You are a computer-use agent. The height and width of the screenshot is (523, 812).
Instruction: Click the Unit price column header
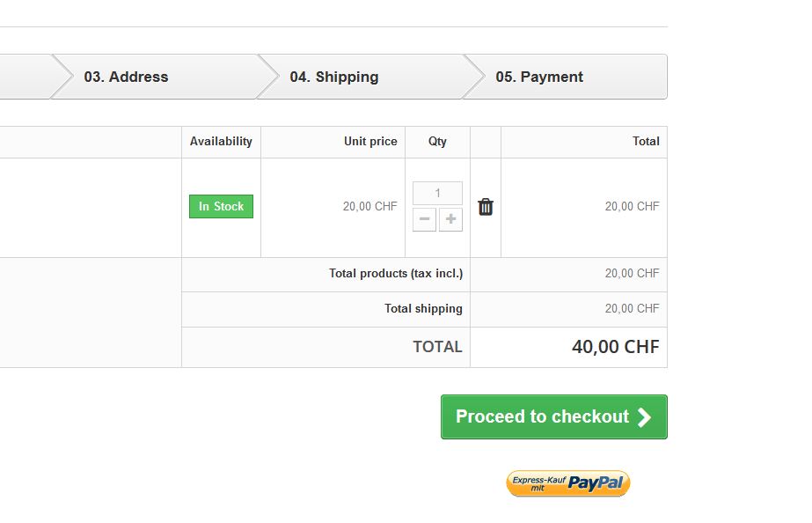pos(370,141)
